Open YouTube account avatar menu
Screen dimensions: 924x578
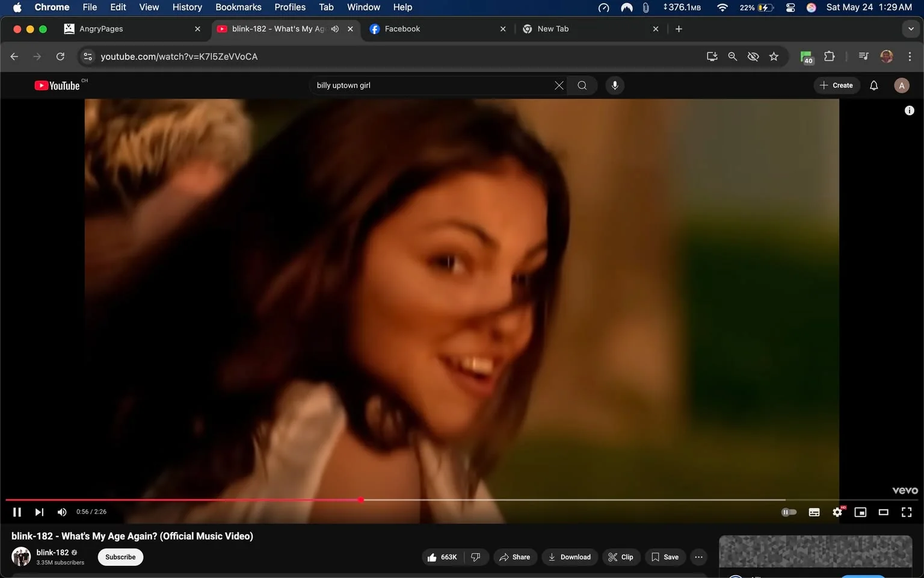[x=902, y=85]
